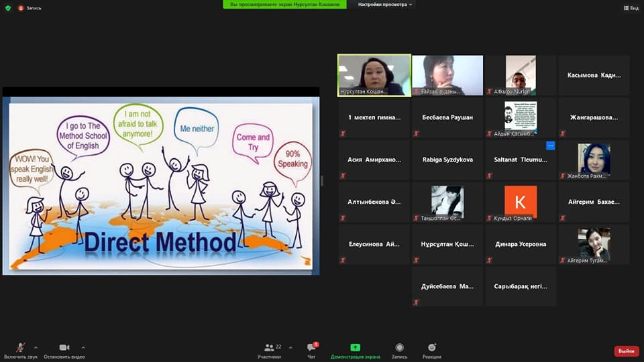The height and width of the screenshot is (362, 644).
Task: Select the Алтынбекова participant tile
Action: click(374, 202)
